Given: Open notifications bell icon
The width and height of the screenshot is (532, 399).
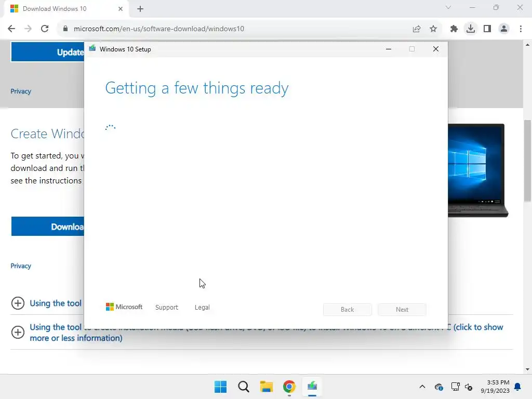Looking at the screenshot, I should pyautogui.click(x=518, y=387).
